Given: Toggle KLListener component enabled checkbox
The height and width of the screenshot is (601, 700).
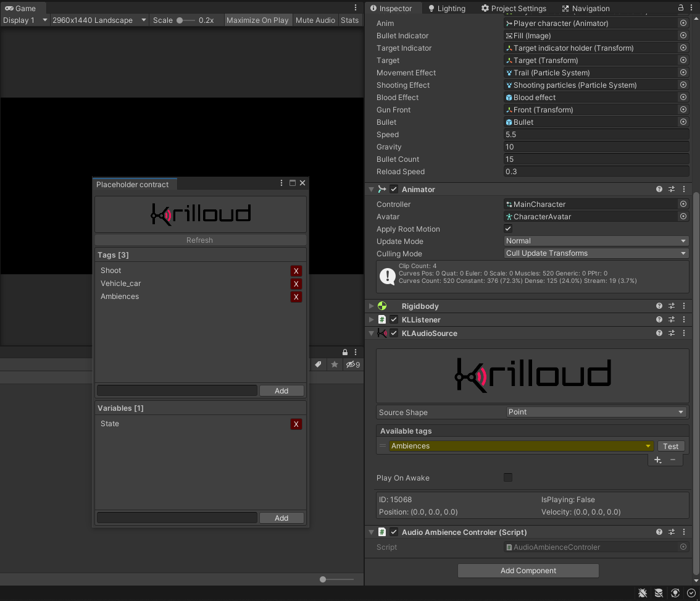Looking at the screenshot, I should click(x=394, y=319).
